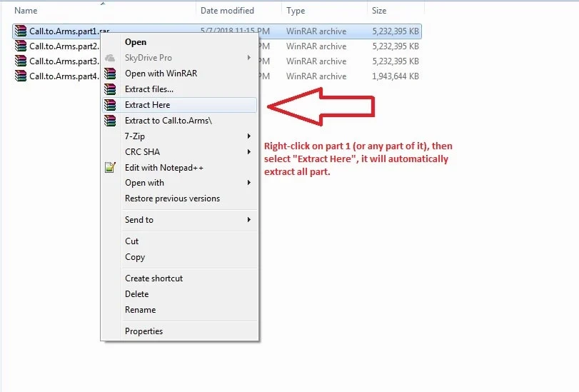Choose Delete from the context menu
Image resolution: width=579 pixels, height=392 pixels.
point(136,294)
